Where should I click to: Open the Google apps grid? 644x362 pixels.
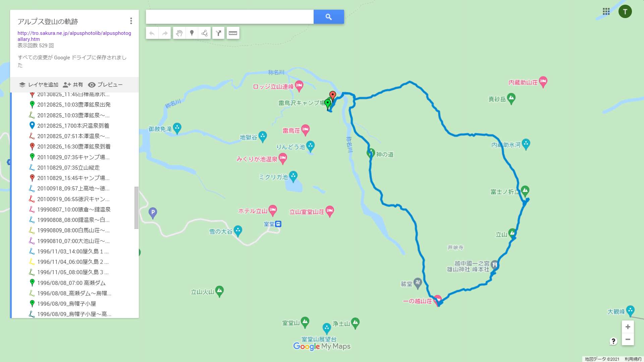coord(606,12)
